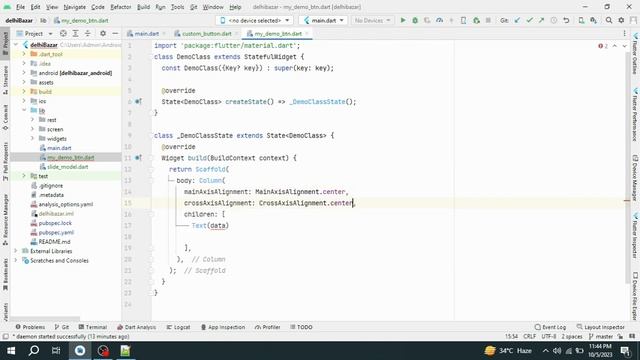This screenshot has width=640, height=360.
Task: Click the UTF-8 encoding in status bar
Action: (x=549, y=336)
